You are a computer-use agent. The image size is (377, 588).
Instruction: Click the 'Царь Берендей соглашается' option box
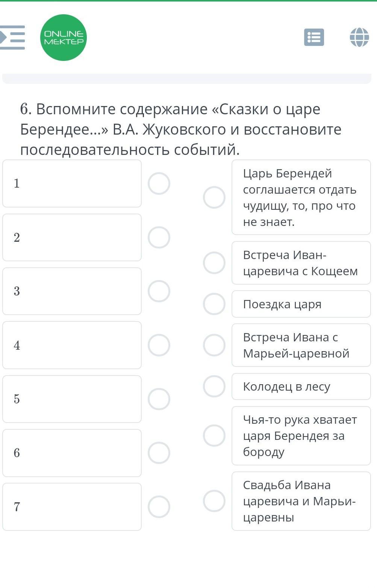tap(301, 197)
